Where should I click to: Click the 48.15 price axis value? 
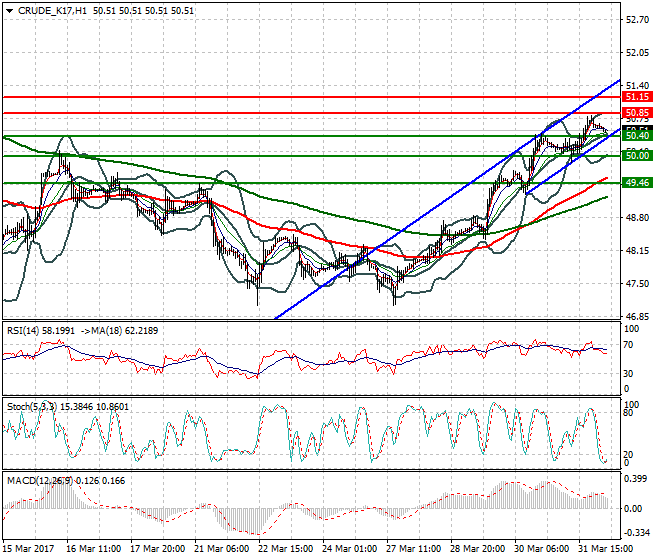637,251
